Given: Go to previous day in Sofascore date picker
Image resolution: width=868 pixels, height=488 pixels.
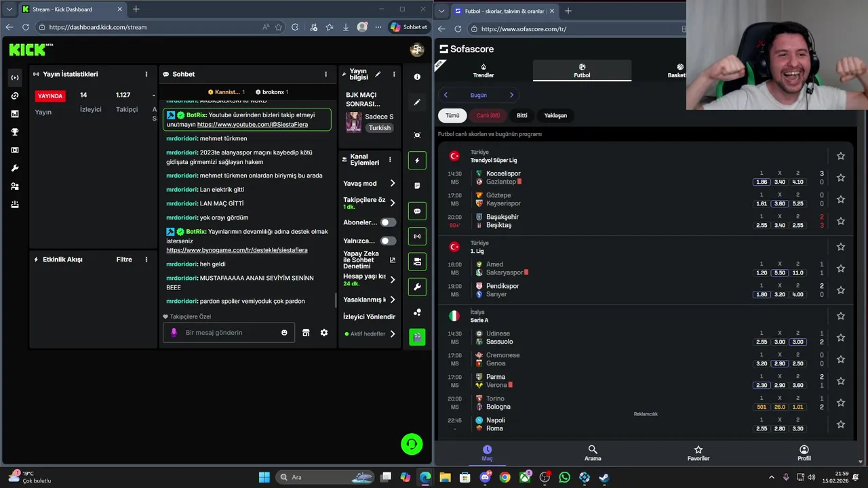Looking at the screenshot, I should coord(446,95).
